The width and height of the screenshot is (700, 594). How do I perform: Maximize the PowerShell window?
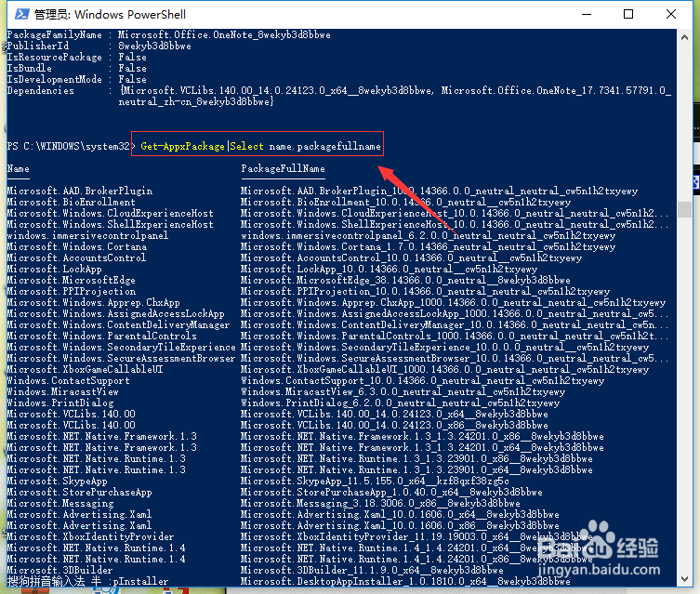tap(628, 14)
